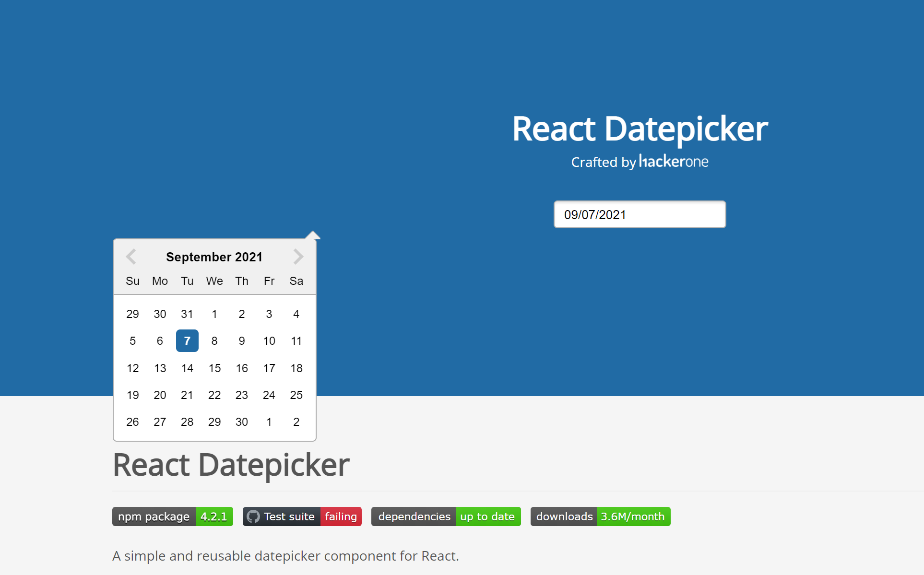Viewport: 924px width, 575px height.
Task: Click the downloads 3.6M/month badge
Action: (x=600, y=516)
